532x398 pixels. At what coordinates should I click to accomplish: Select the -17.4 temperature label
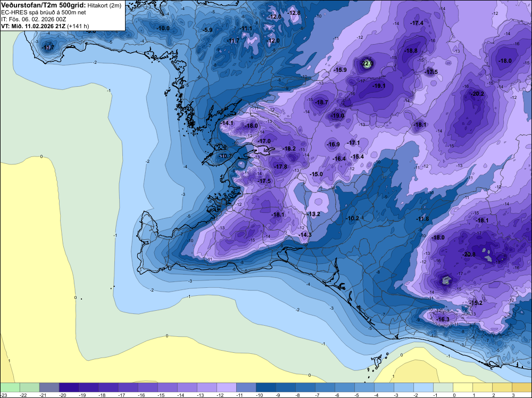417,23
